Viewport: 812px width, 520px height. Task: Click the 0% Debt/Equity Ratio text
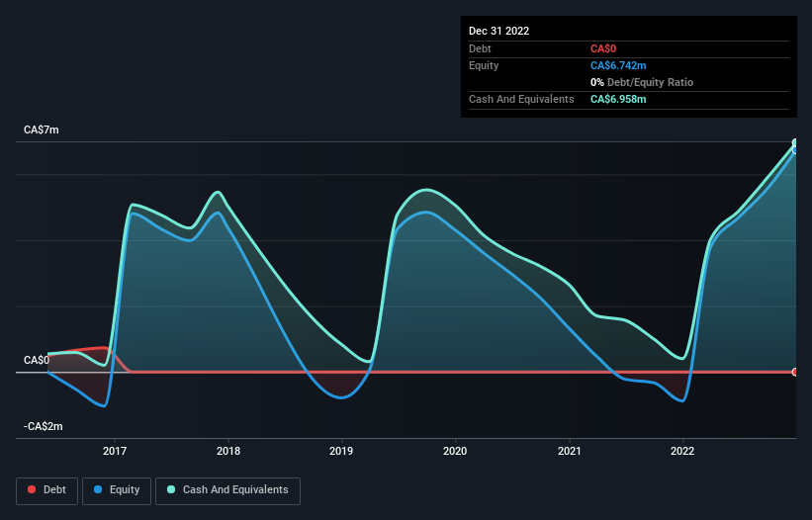pos(642,82)
